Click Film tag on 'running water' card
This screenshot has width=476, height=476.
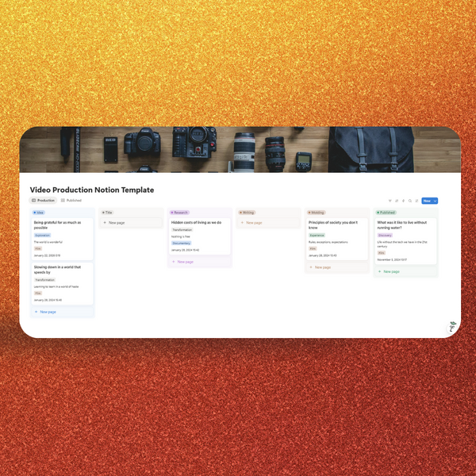coord(382,253)
